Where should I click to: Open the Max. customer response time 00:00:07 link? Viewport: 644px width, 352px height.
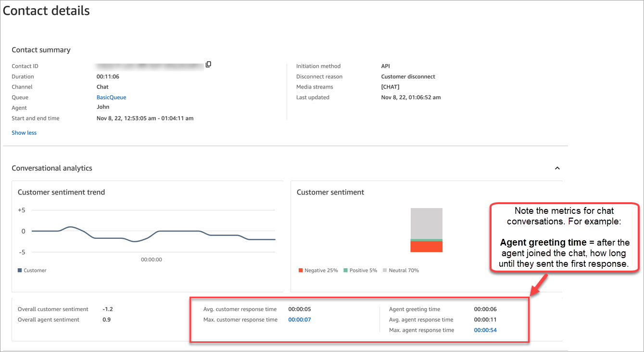click(298, 319)
